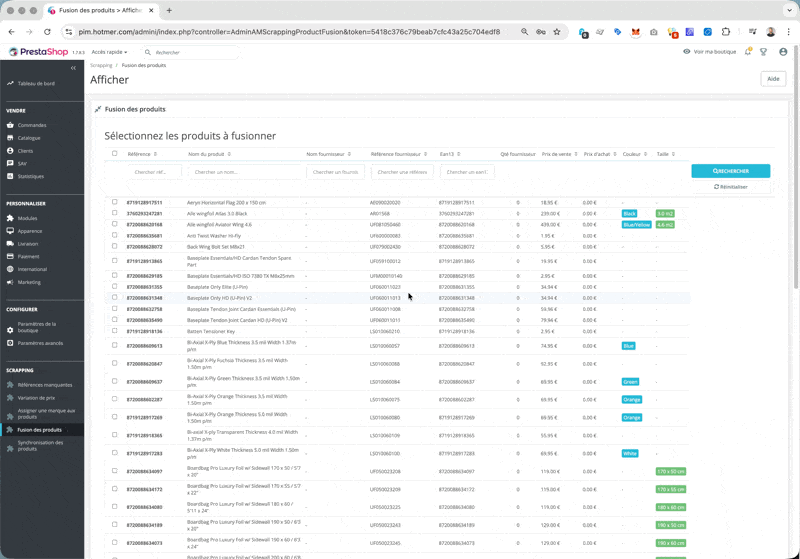Click the RECHERCHER search button
800x559 pixels.
tap(731, 171)
